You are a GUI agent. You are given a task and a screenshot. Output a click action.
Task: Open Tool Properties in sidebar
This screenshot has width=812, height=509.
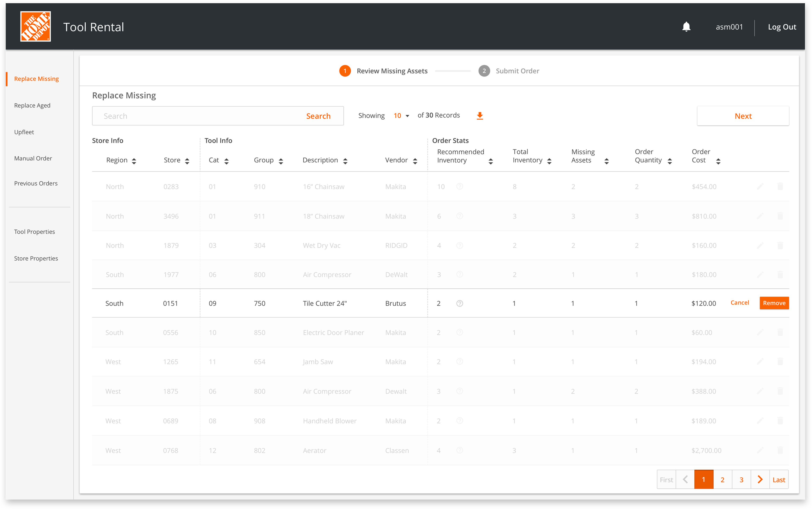pos(34,232)
